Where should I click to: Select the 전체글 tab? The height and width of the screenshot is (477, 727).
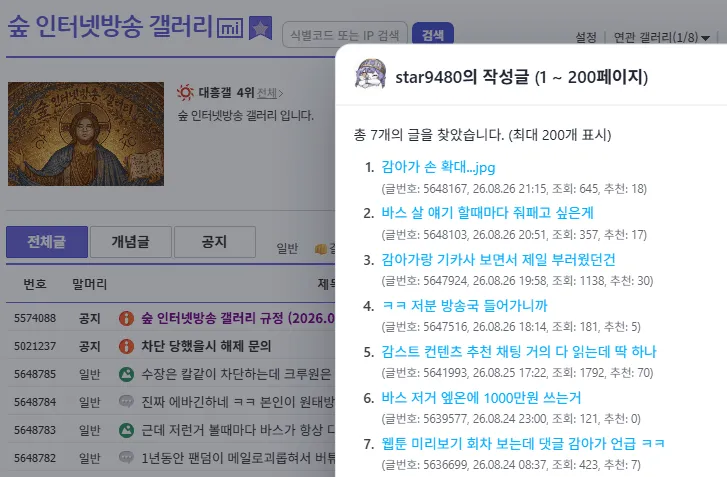pyautogui.click(x=47, y=242)
